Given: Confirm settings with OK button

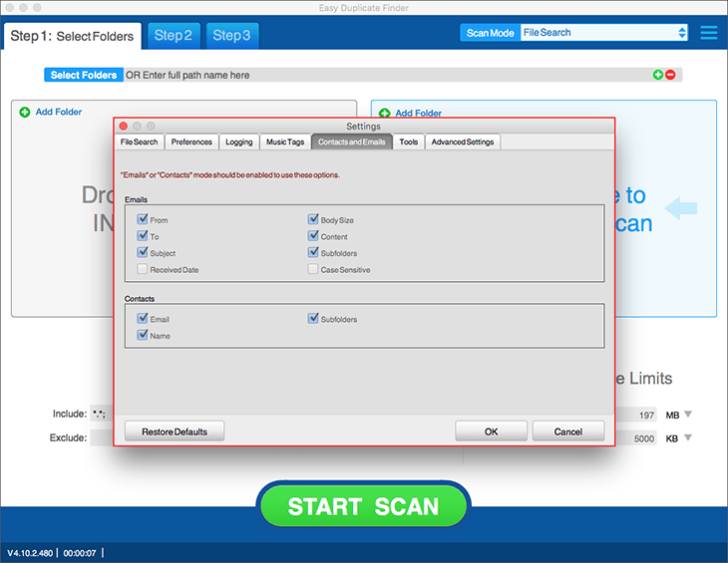Looking at the screenshot, I should (492, 431).
